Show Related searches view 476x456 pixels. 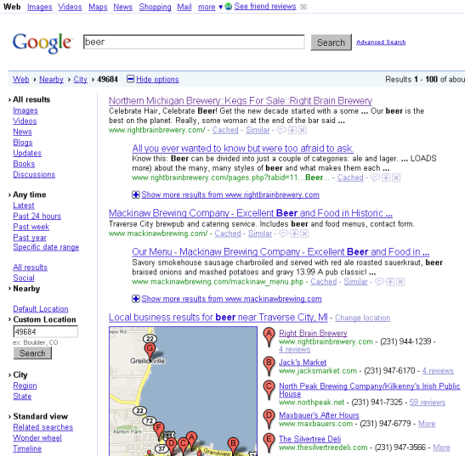click(x=42, y=427)
